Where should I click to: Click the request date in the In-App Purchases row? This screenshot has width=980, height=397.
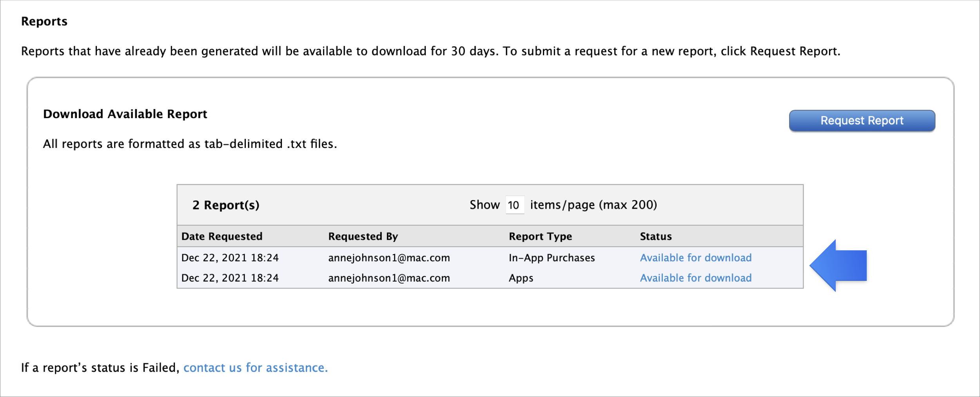230,258
